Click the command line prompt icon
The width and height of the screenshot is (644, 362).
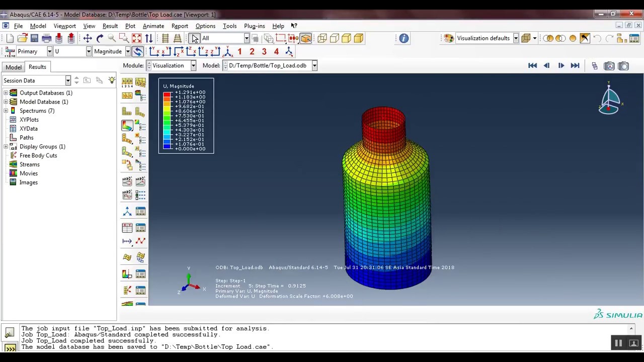pos(10,348)
